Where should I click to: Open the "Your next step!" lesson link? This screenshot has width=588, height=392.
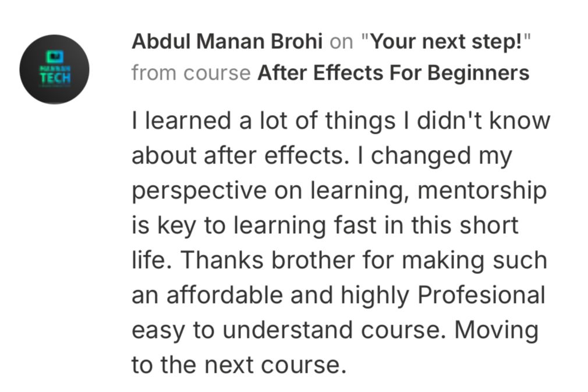(x=446, y=41)
